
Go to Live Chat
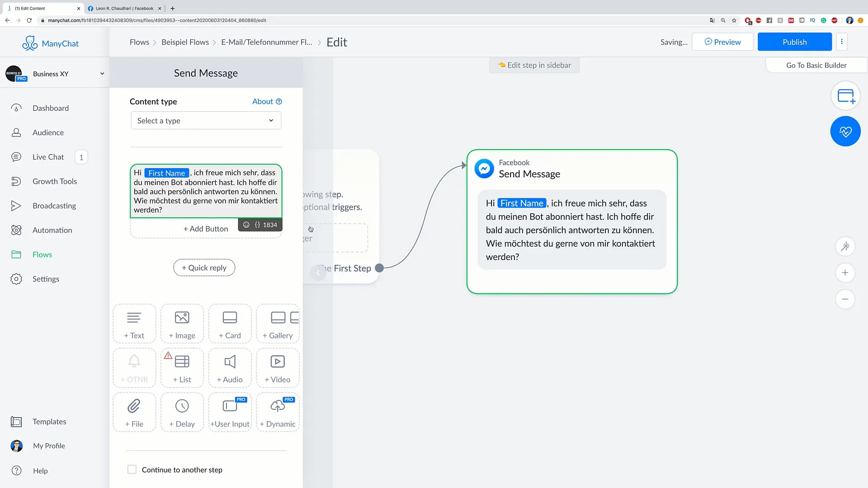coord(48,157)
